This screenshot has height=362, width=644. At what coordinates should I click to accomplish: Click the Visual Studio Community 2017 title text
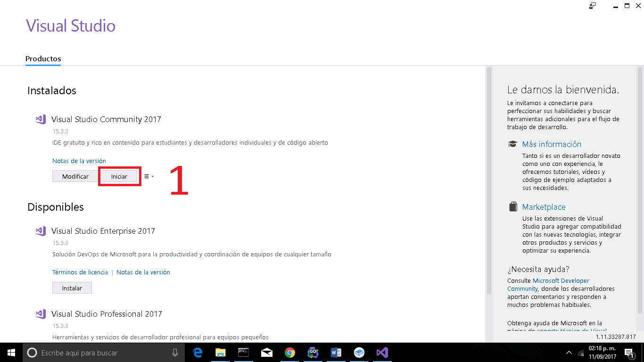pos(106,119)
